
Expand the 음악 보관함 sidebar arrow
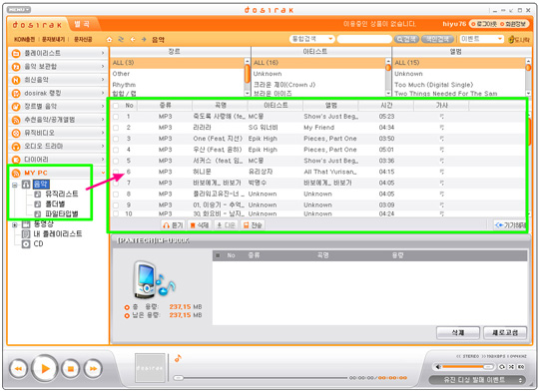pyautogui.click(x=103, y=66)
